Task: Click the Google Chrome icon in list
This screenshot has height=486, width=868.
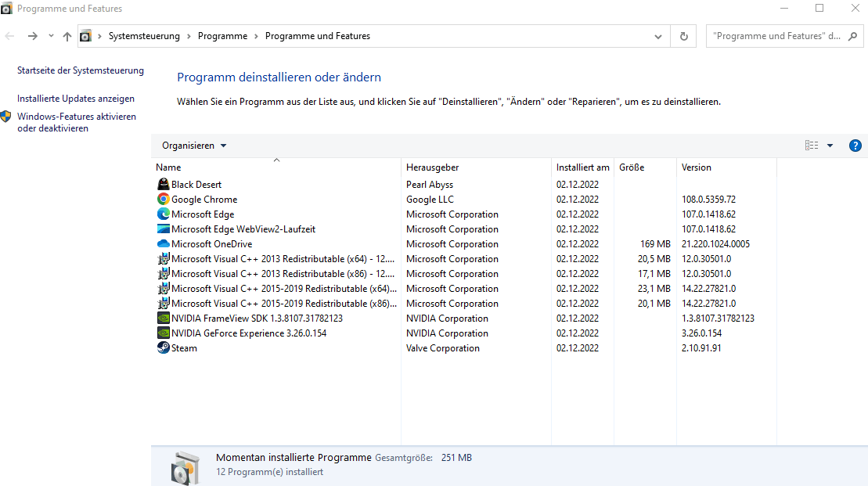Action: click(164, 200)
